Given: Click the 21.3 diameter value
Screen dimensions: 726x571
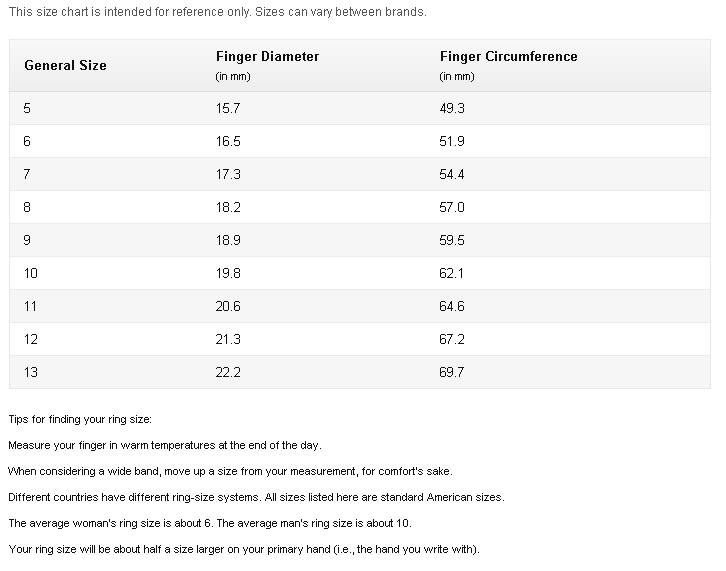Looking at the screenshot, I should pyautogui.click(x=228, y=339).
